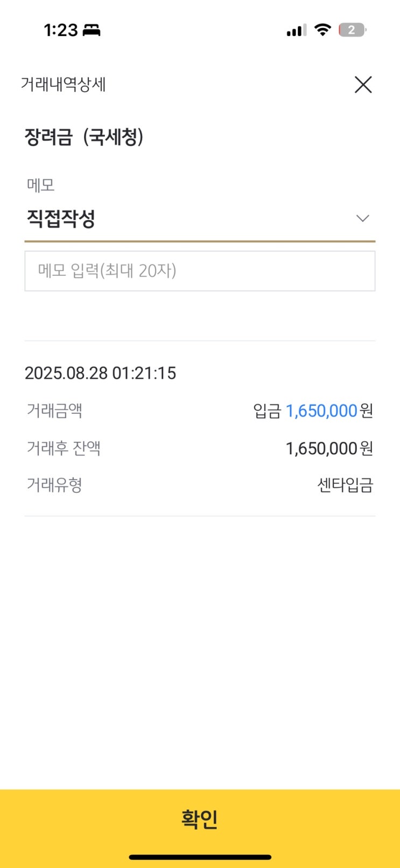The width and height of the screenshot is (400, 868).
Task: Tap the home indicator bar
Action: pos(200,857)
